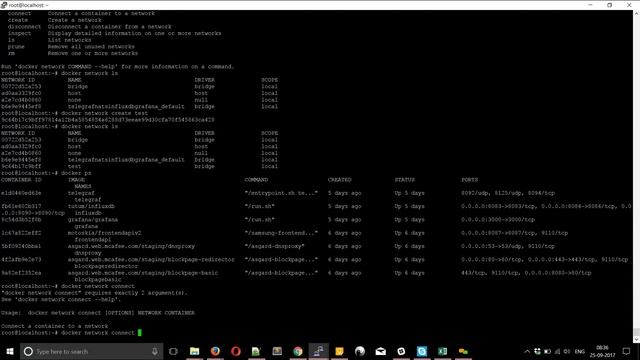Image resolution: width=640 pixels, height=360 pixels.
Task: Click the 'tutum/influxdb' image name
Action: pos(91,207)
